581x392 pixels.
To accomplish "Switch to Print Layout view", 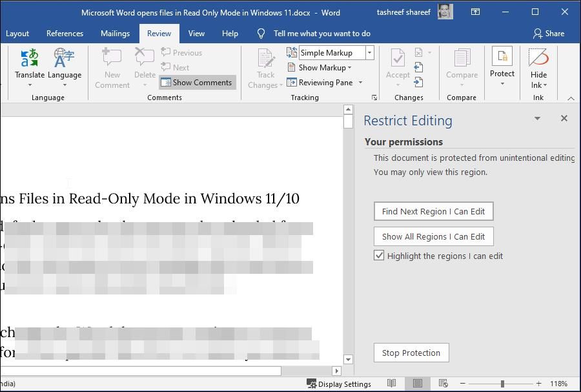I will [417, 384].
